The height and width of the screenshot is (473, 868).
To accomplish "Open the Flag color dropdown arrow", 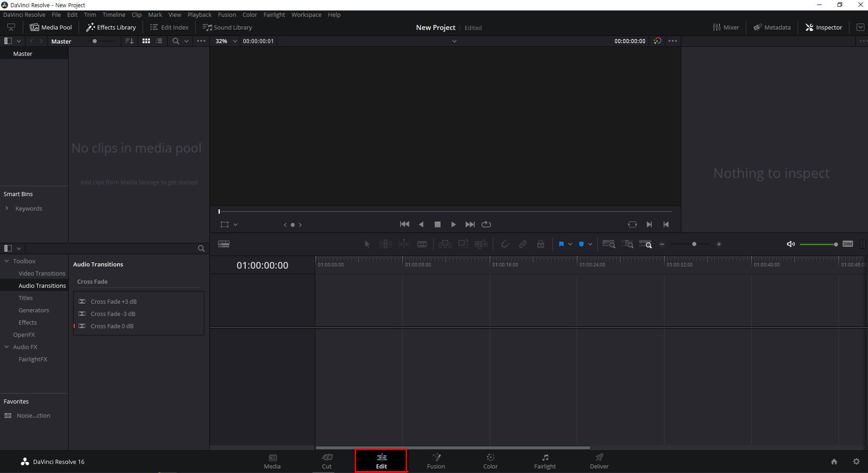I will [570, 244].
